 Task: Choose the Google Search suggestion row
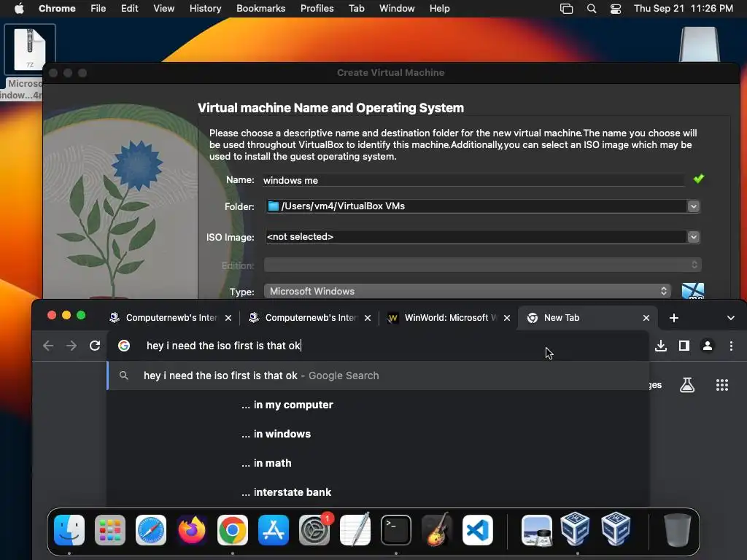tap(378, 376)
